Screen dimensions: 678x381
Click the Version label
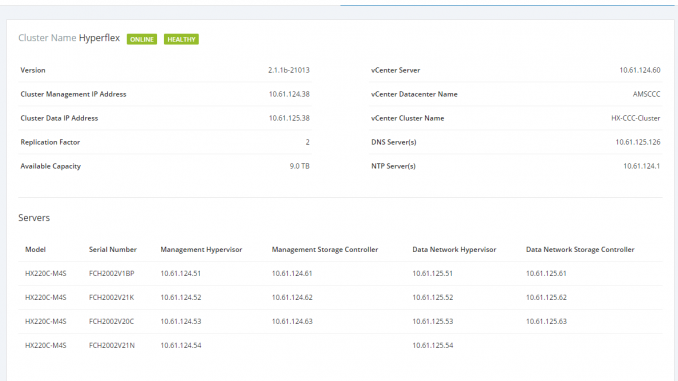(x=33, y=70)
